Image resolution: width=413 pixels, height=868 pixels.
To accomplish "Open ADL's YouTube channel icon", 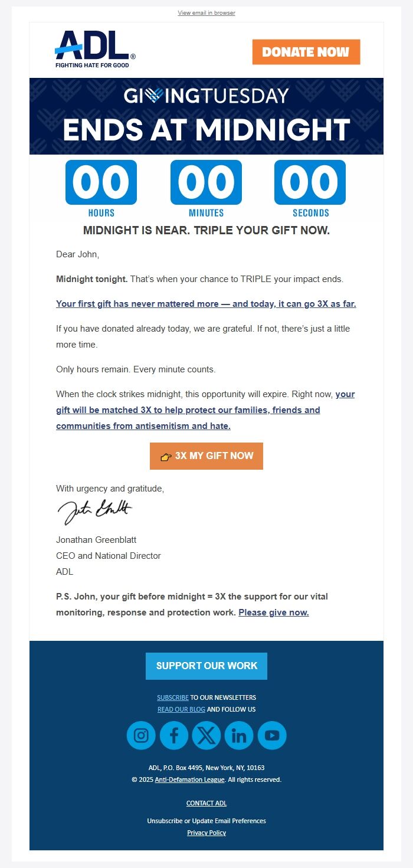I will (271, 735).
